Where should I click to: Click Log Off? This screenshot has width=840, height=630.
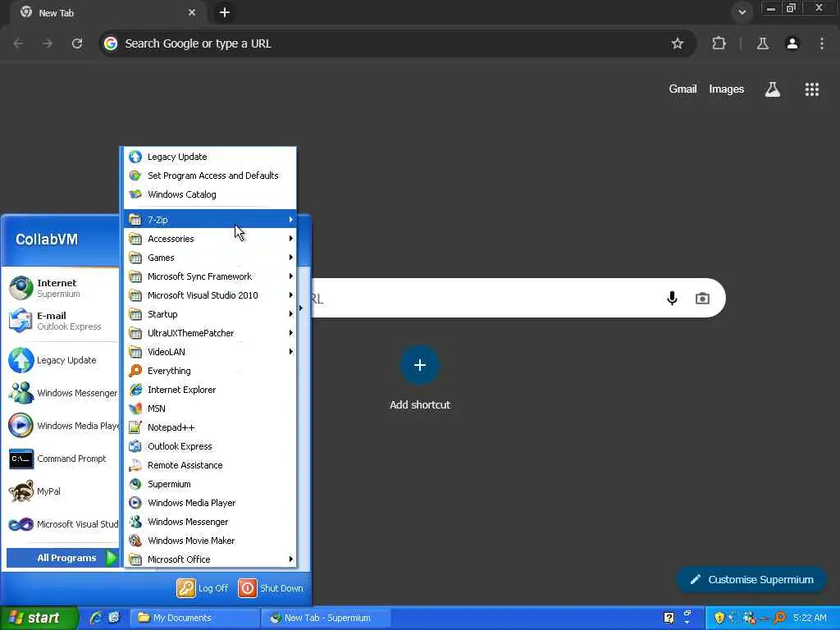(x=203, y=587)
